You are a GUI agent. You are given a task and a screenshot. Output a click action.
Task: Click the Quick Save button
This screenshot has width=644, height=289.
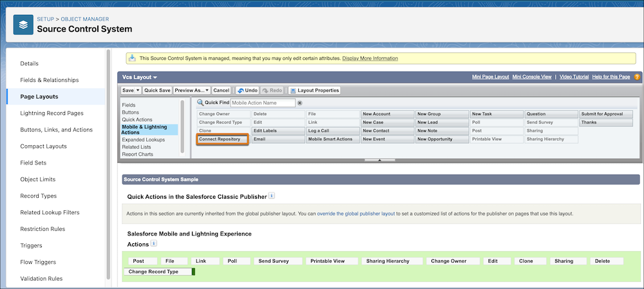point(157,90)
